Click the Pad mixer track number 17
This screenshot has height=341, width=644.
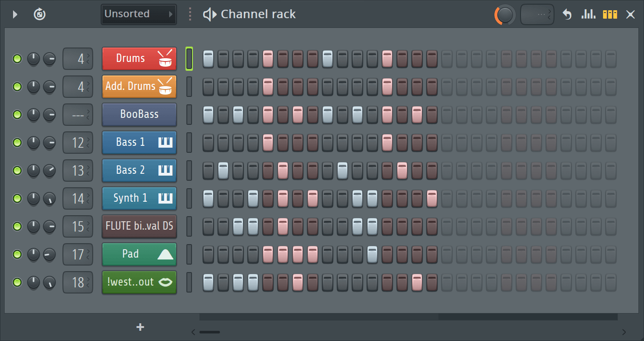pyautogui.click(x=78, y=255)
